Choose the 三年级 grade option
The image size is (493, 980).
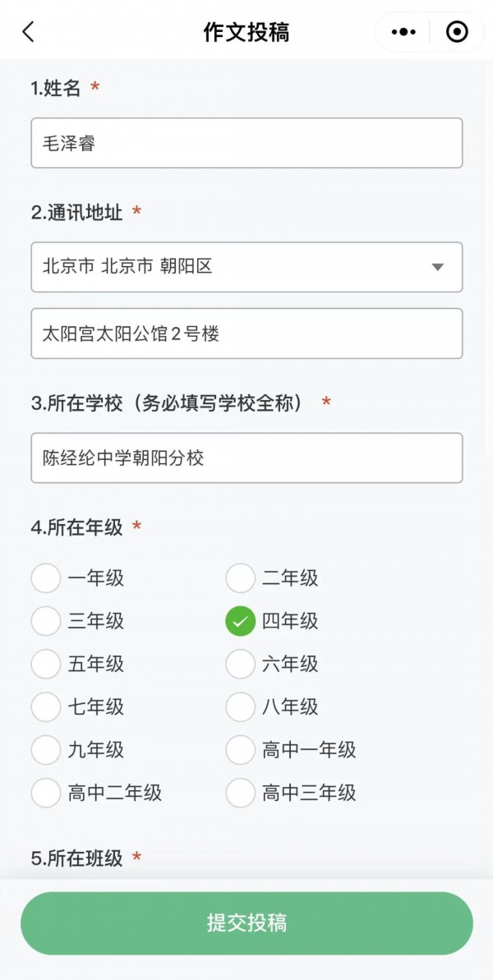46,621
